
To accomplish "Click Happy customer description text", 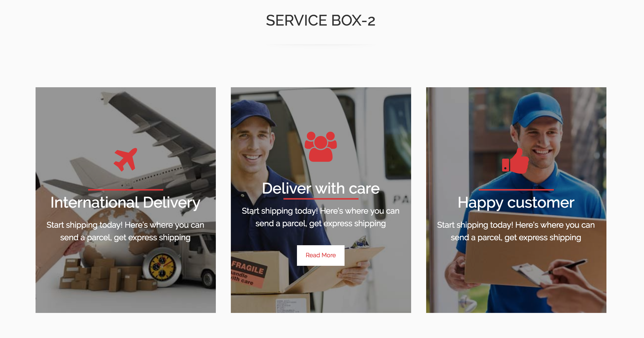I will [516, 231].
